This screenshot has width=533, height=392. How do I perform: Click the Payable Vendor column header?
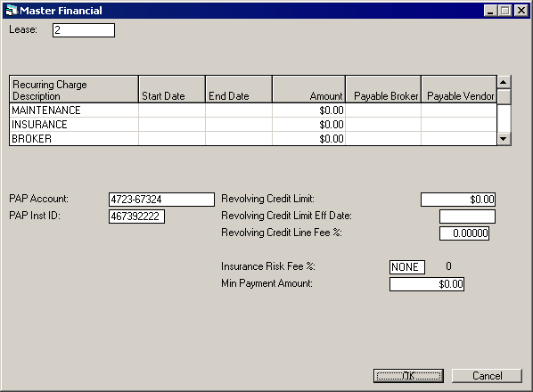coord(459,89)
